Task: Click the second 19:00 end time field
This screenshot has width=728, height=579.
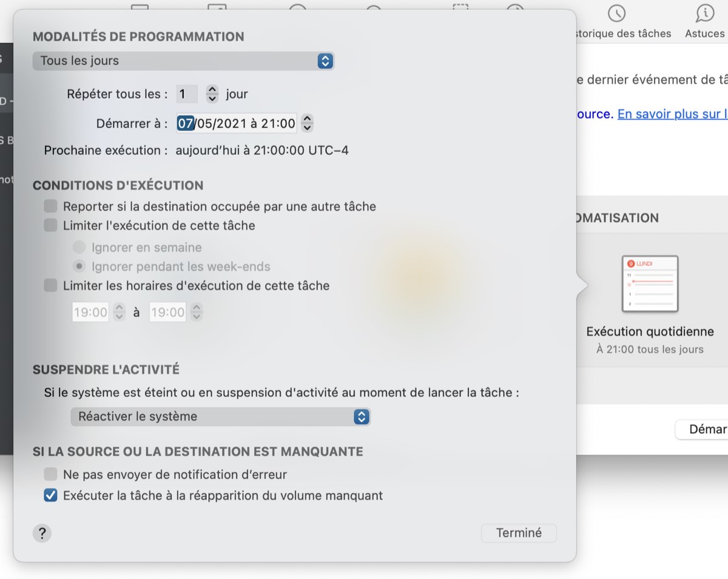Action: tap(167, 313)
